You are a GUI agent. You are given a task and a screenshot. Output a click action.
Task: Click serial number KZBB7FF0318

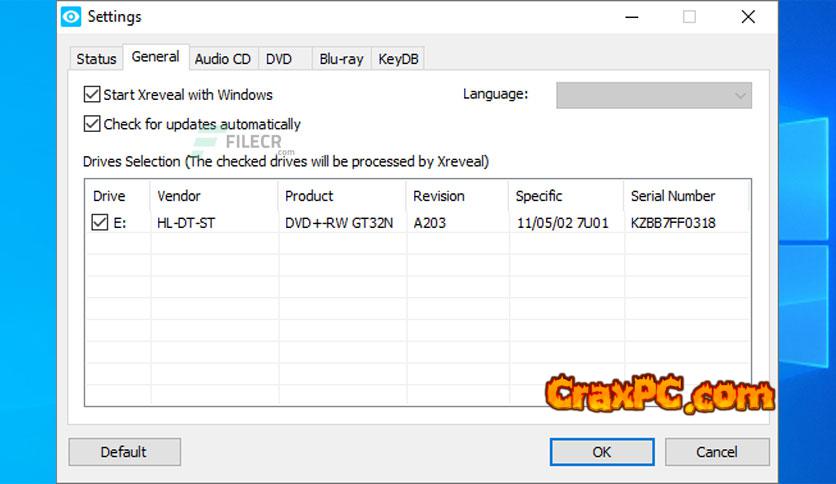(673, 223)
